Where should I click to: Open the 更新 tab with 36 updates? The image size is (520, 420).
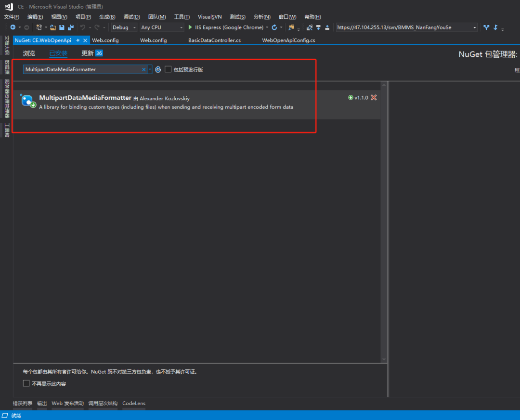pos(91,53)
